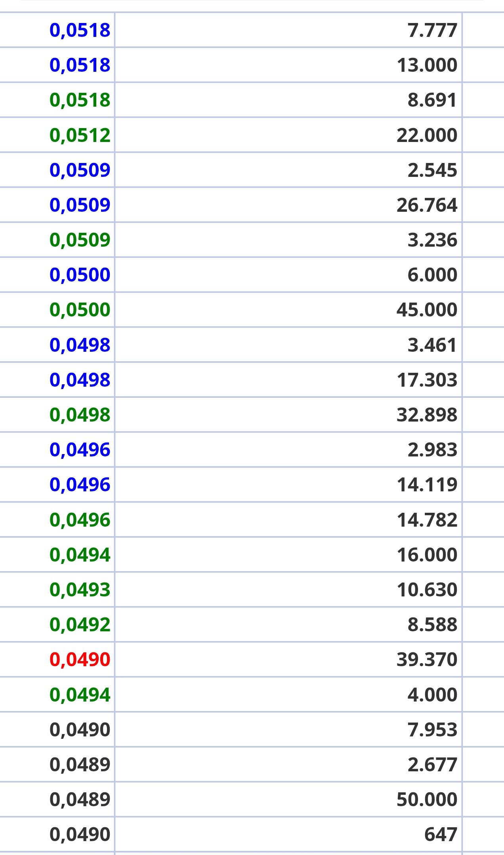Click the 26.764 volume cell
The width and height of the screenshot is (504, 855).
(x=288, y=205)
